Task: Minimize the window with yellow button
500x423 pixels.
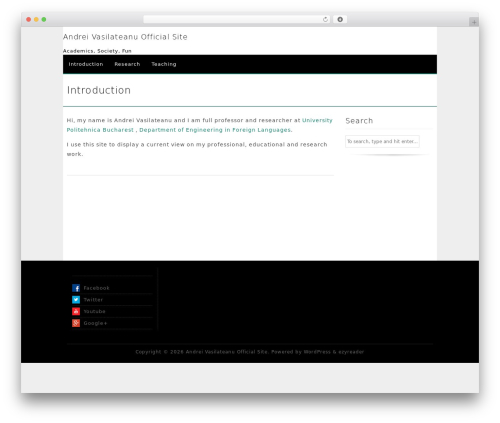Action: pyautogui.click(x=36, y=19)
